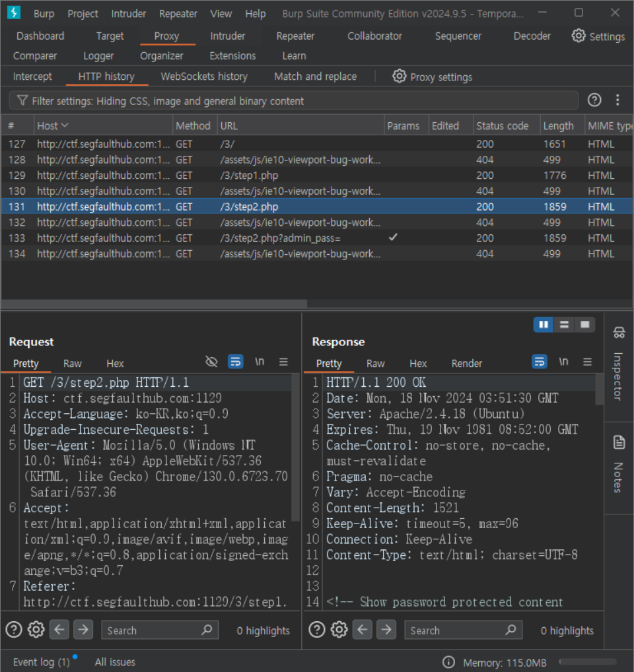Image resolution: width=634 pixels, height=672 pixels.
Task: Click the magnifier in Request search box
Action: [x=207, y=630]
